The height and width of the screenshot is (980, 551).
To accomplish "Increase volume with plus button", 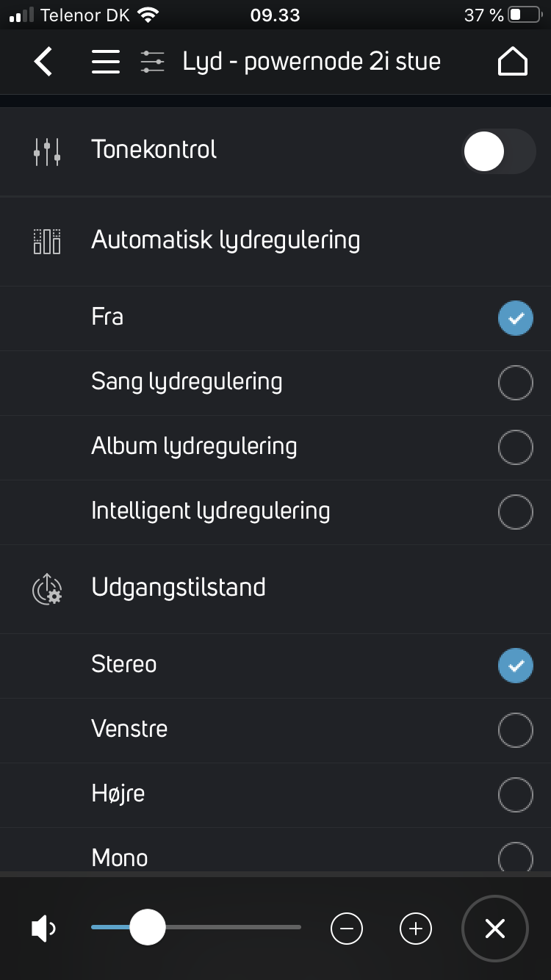I will tap(416, 929).
